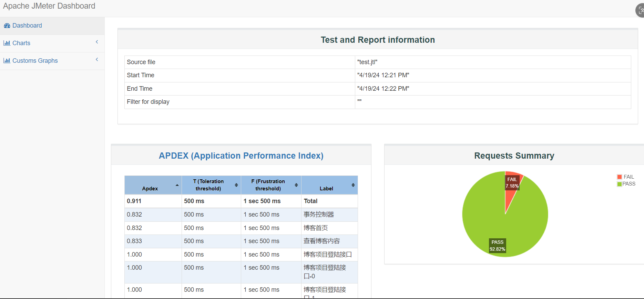Click the End Time row label
The width and height of the screenshot is (644, 299).
[x=140, y=89]
